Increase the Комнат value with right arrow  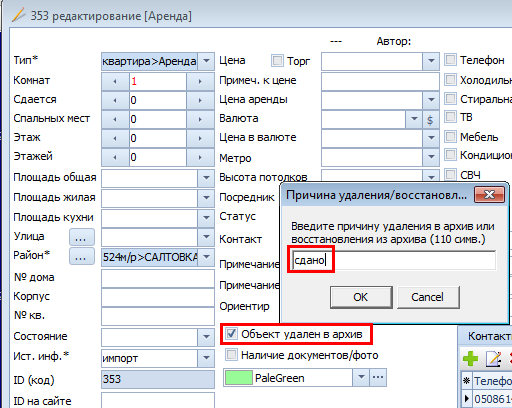click(200, 82)
